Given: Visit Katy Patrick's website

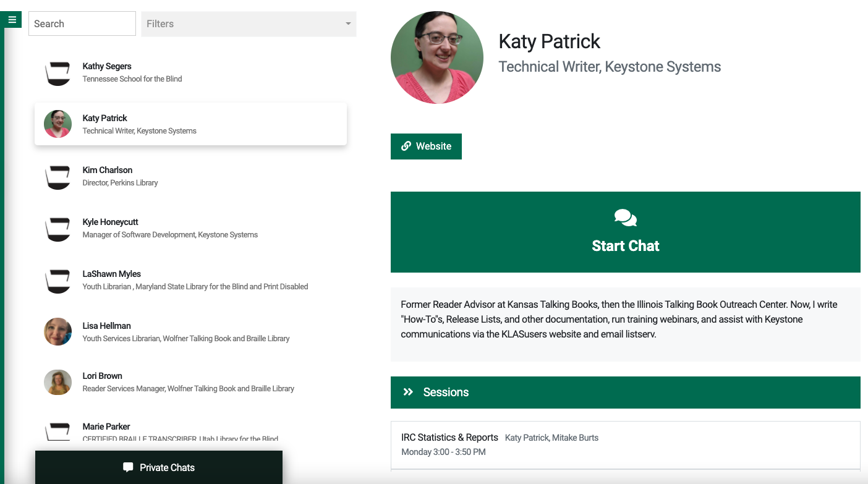Looking at the screenshot, I should point(426,146).
